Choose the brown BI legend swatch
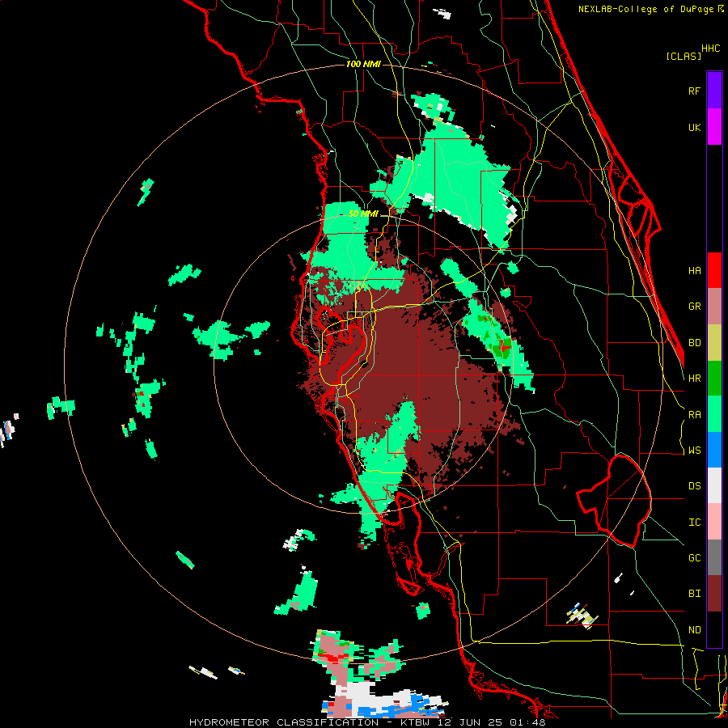 [714, 594]
